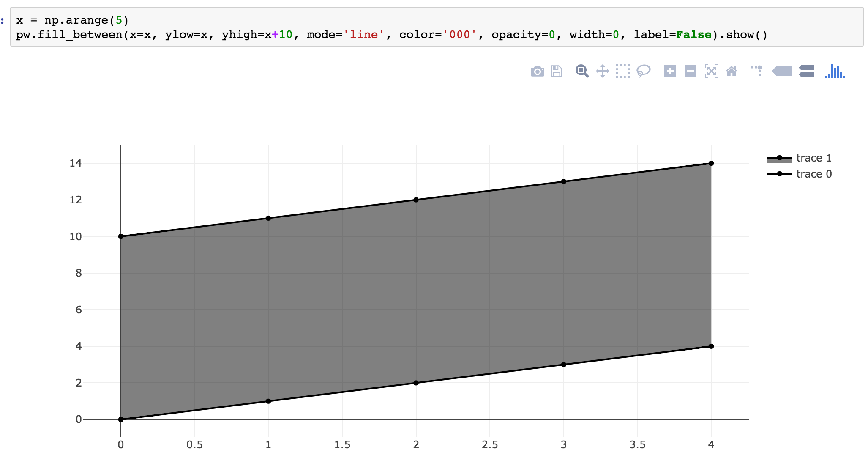Toggle visibility of trace 0 legend entry

tap(813, 174)
